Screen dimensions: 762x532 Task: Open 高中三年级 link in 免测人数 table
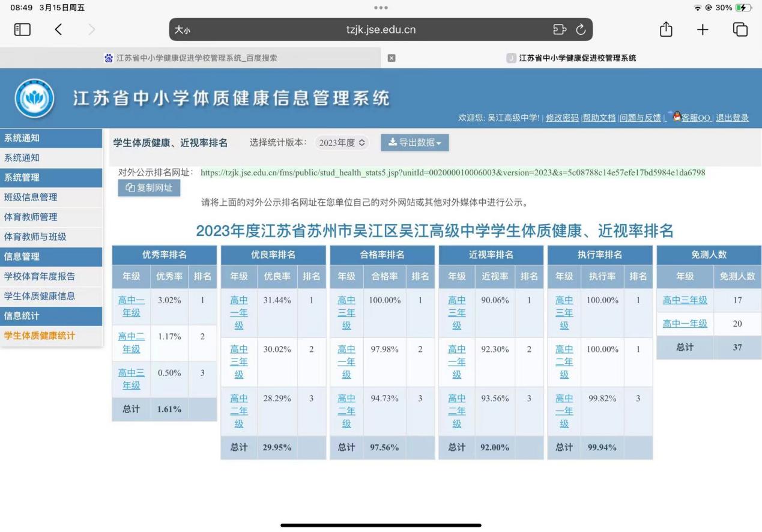pos(685,300)
